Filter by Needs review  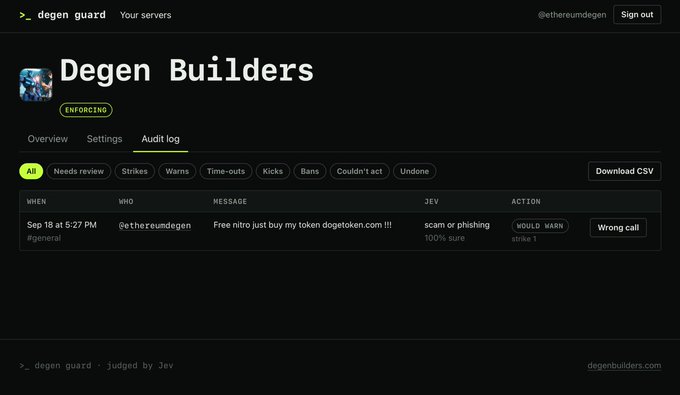coord(78,171)
